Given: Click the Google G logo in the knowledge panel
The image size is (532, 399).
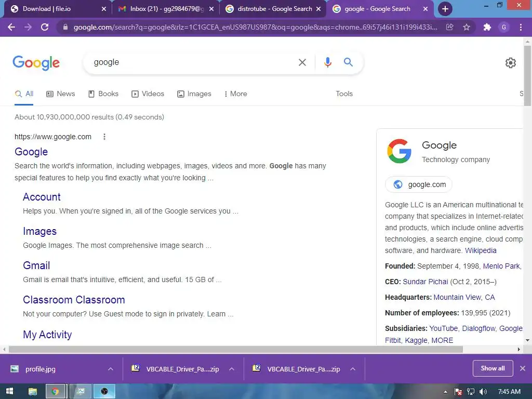Looking at the screenshot, I should tap(400, 151).
